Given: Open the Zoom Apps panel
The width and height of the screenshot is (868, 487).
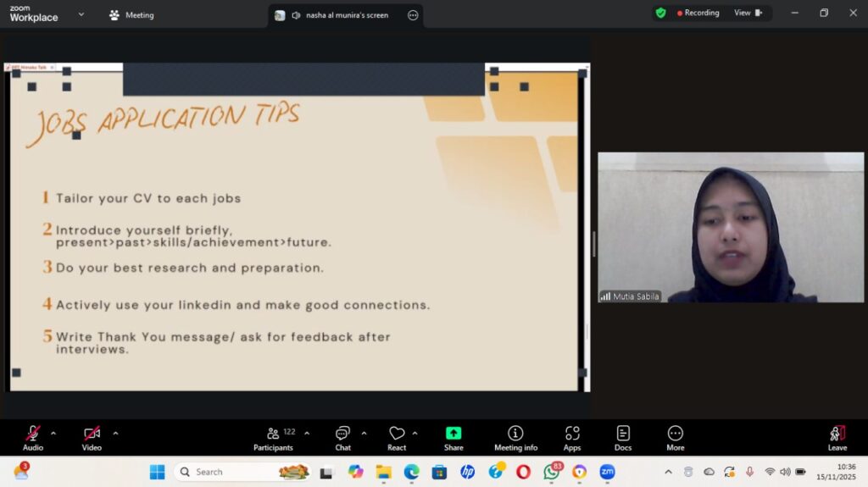Looking at the screenshot, I should [x=572, y=437].
